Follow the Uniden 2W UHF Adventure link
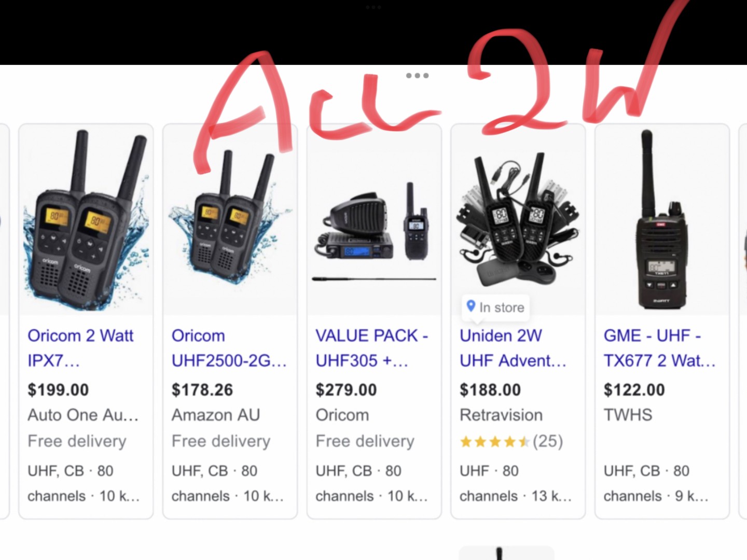This screenshot has height=560, width=747. tap(513, 348)
